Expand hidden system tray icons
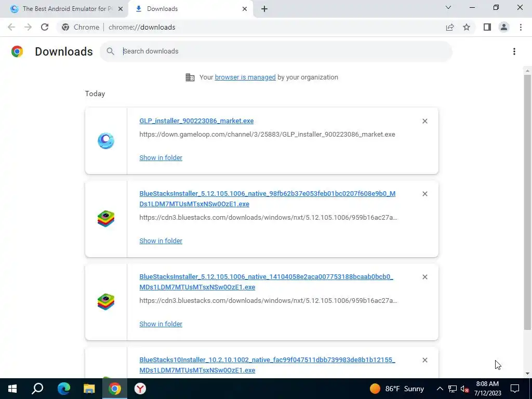 click(440, 389)
